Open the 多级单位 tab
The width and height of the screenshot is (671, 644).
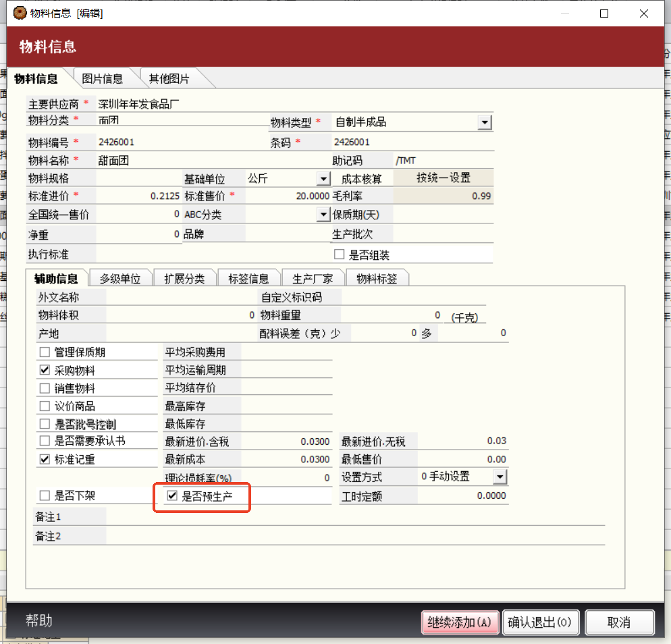pyautogui.click(x=120, y=279)
